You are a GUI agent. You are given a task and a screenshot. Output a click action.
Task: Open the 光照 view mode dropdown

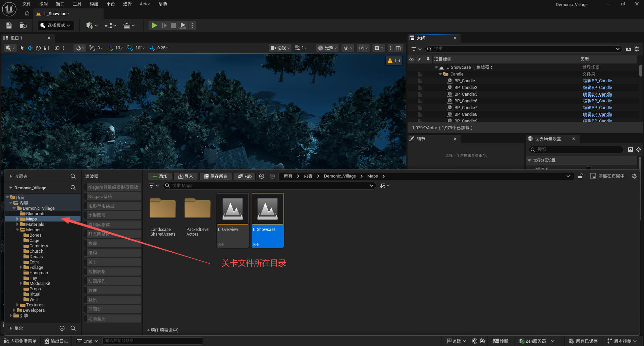327,48
